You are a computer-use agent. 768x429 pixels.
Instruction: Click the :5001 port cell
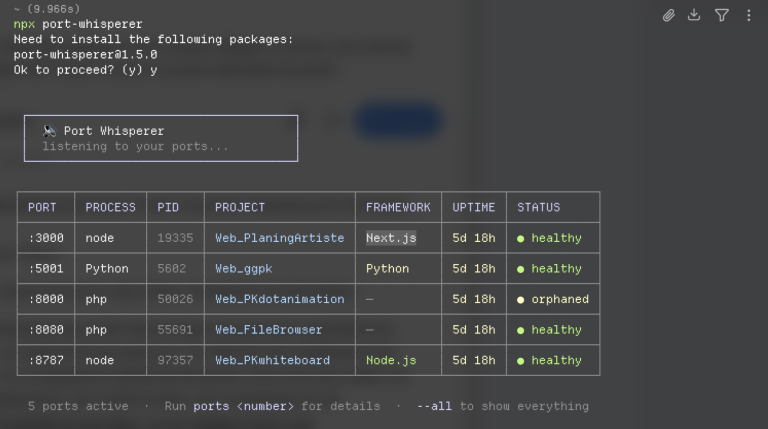46,269
